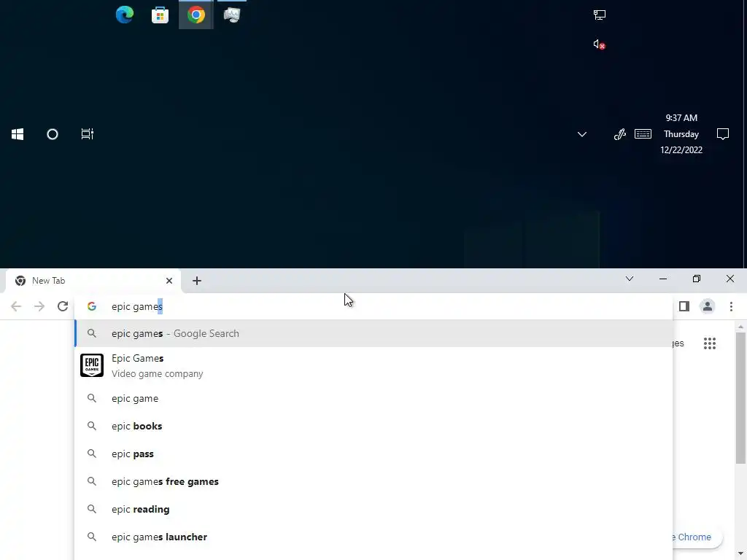Click the Google G icon in address bar
Screen dimensions: 747x560
pyautogui.click(x=92, y=307)
